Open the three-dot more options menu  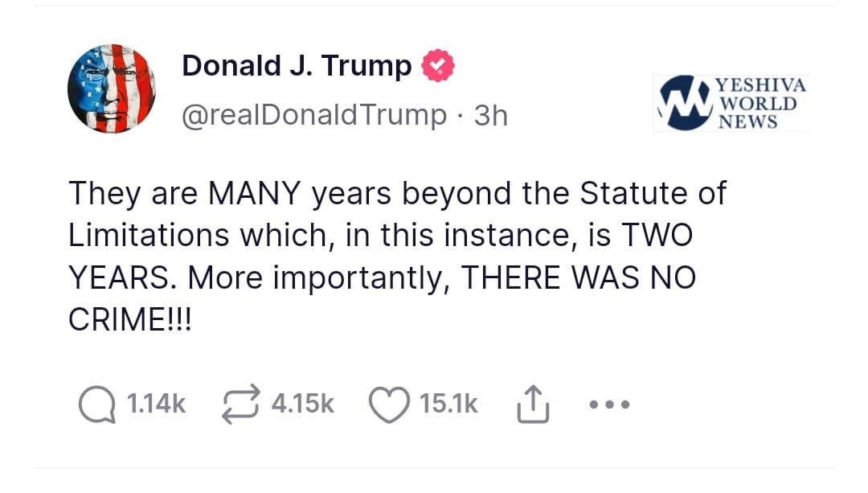pyautogui.click(x=609, y=405)
